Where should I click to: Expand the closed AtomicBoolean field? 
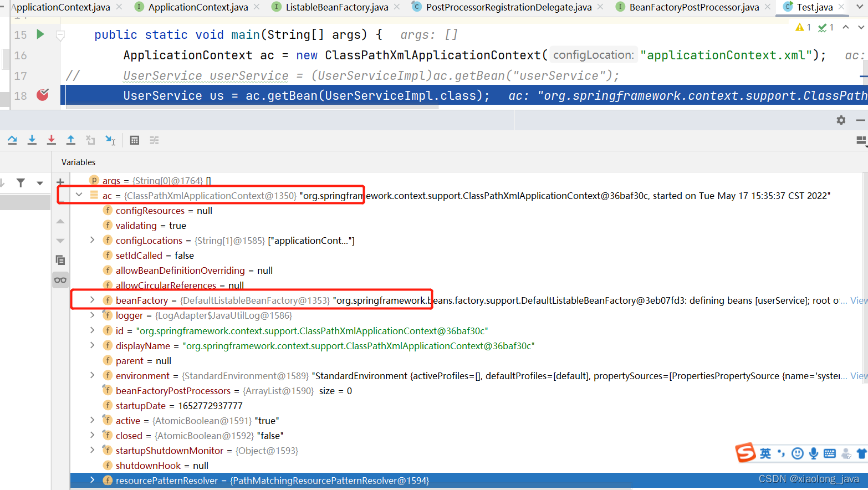pyautogui.click(x=93, y=435)
